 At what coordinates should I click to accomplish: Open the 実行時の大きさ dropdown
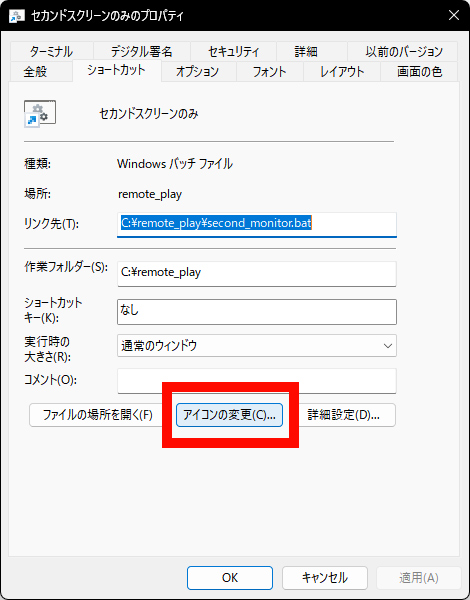(257, 346)
